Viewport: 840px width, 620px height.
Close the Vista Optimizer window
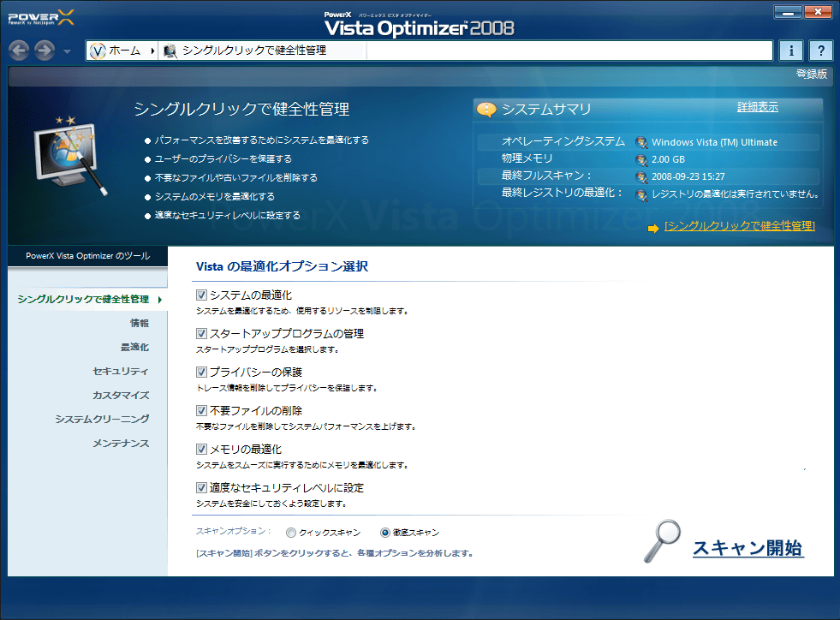tap(818, 12)
